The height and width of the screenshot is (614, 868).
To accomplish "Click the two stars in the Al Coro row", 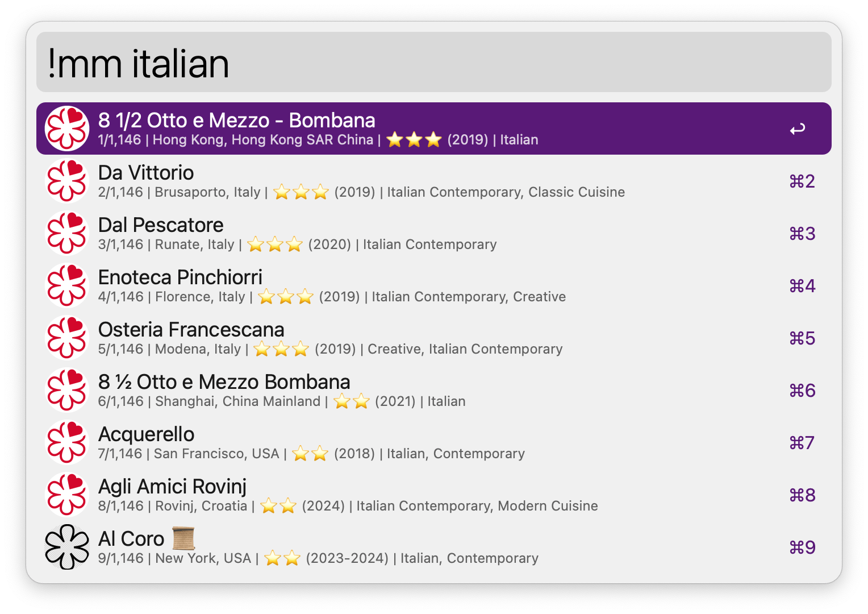I will click(282, 558).
